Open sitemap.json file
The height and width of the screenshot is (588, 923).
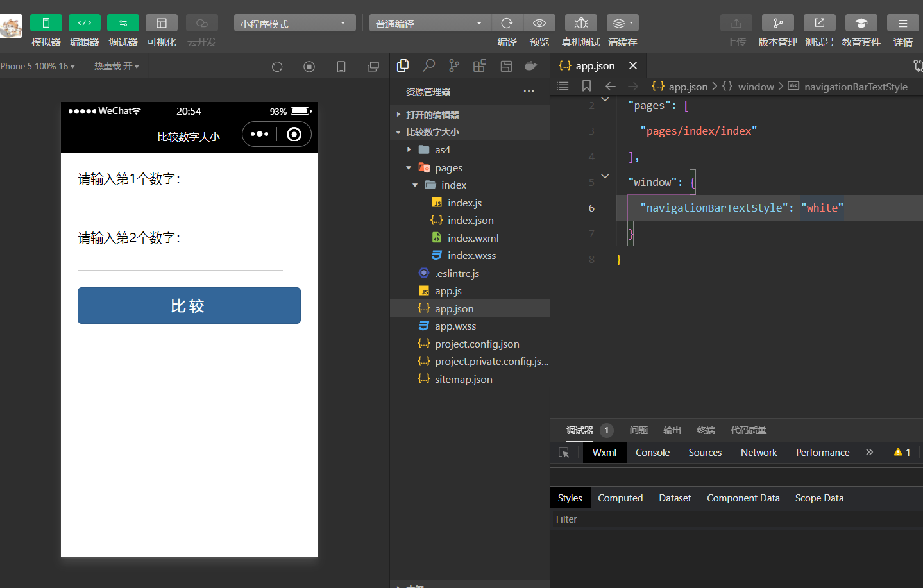(470, 379)
